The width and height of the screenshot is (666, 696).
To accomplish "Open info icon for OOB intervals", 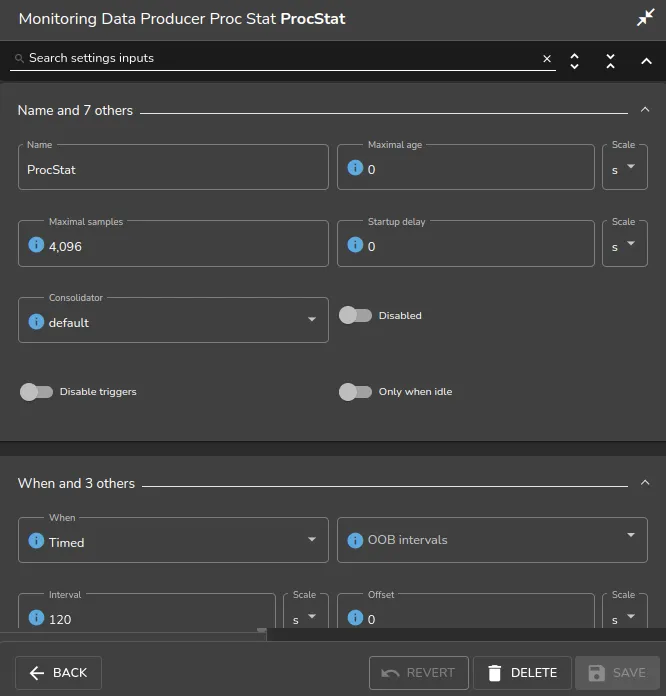I will pos(355,540).
